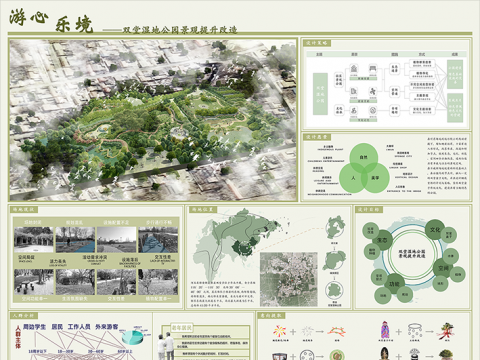Click the 空间局促 caption in site status
480x360 pixels.
coord(26,258)
